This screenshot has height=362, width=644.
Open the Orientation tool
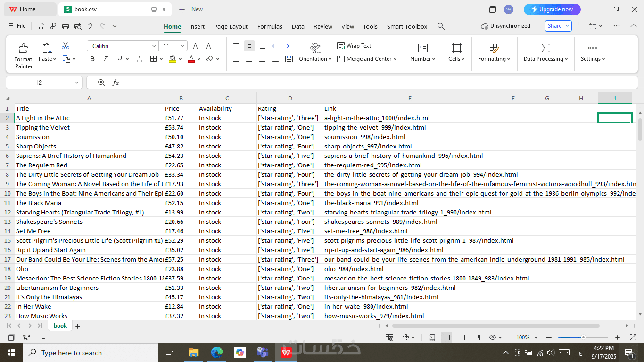[x=315, y=48]
